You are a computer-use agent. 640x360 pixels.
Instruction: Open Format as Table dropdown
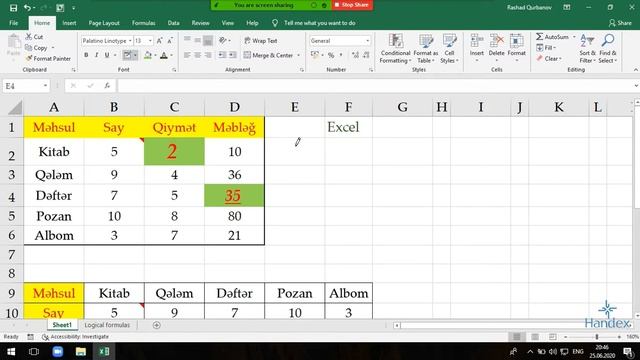click(426, 49)
